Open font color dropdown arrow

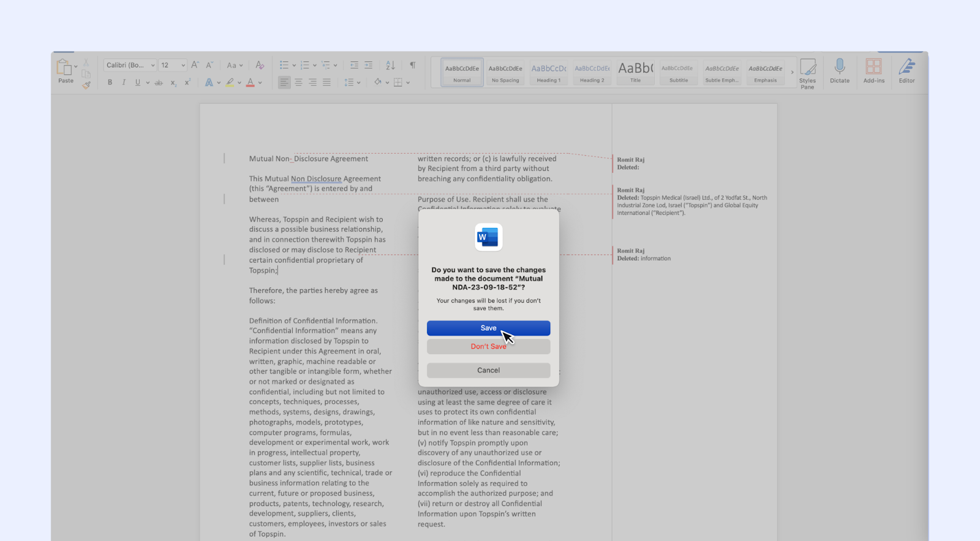pyautogui.click(x=260, y=83)
